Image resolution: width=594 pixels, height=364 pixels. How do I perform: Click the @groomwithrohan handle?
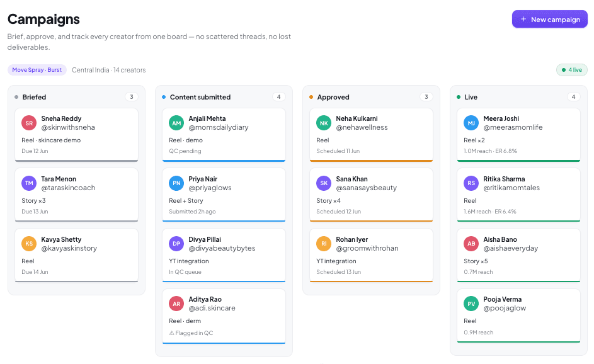pyautogui.click(x=367, y=248)
